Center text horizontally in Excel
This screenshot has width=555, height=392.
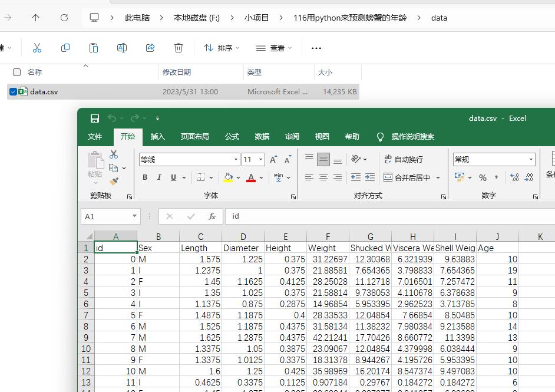click(323, 177)
